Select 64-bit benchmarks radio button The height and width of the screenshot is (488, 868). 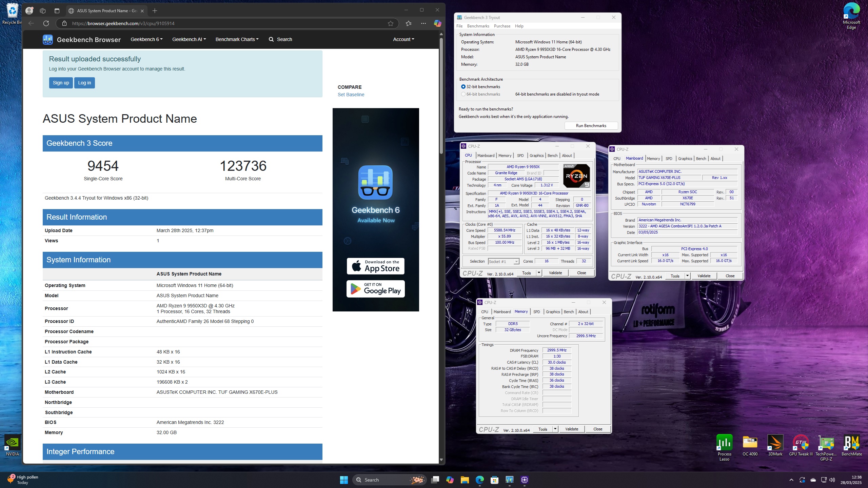463,94
